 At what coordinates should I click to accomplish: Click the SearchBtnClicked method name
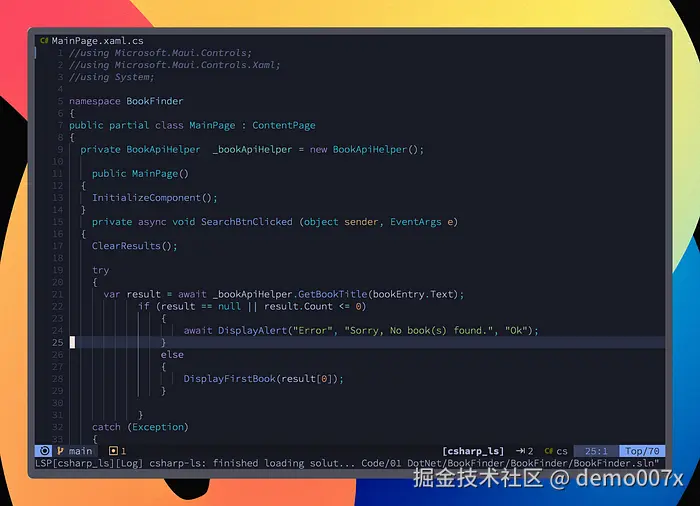pyautogui.click(x=246, y=222)
